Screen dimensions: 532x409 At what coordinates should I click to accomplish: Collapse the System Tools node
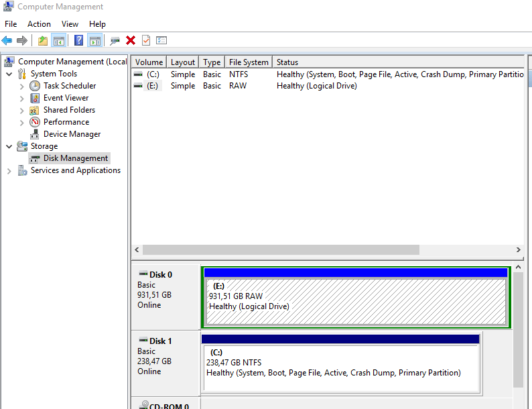[9, 74]
